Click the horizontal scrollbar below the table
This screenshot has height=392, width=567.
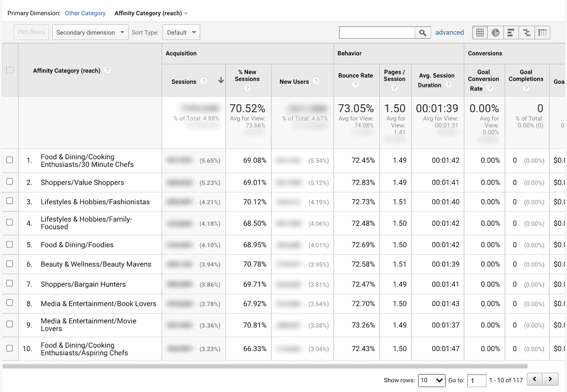coord(265,366)
